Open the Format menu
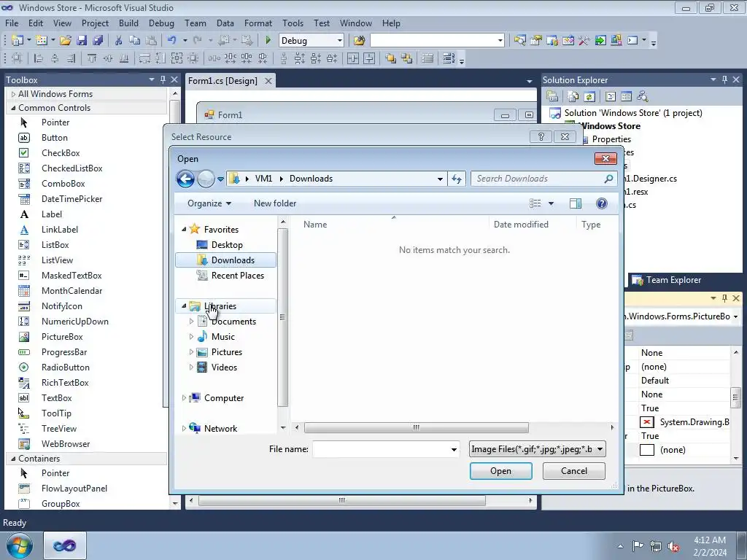This screenshot has width=747, height=560. 258,23
